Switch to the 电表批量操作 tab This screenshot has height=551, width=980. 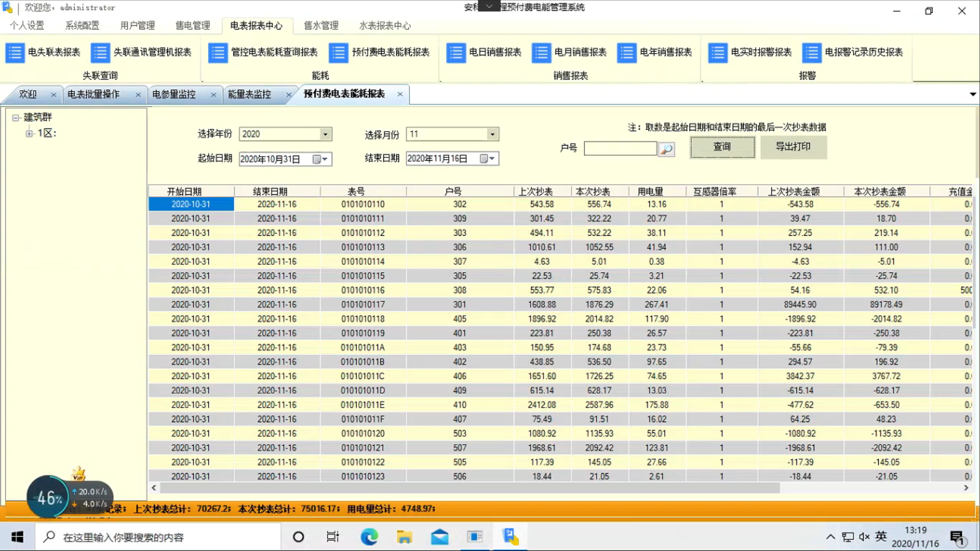pyautogui.click(x=93, y=95)
